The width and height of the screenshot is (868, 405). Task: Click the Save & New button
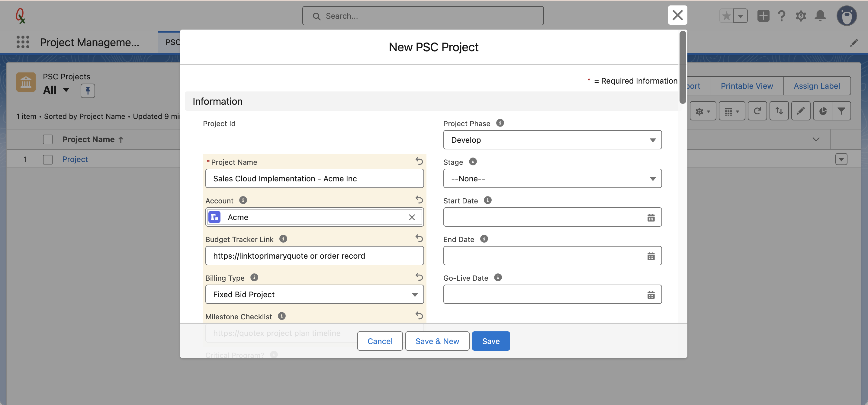pyautogui.click(x=437, y=341)
